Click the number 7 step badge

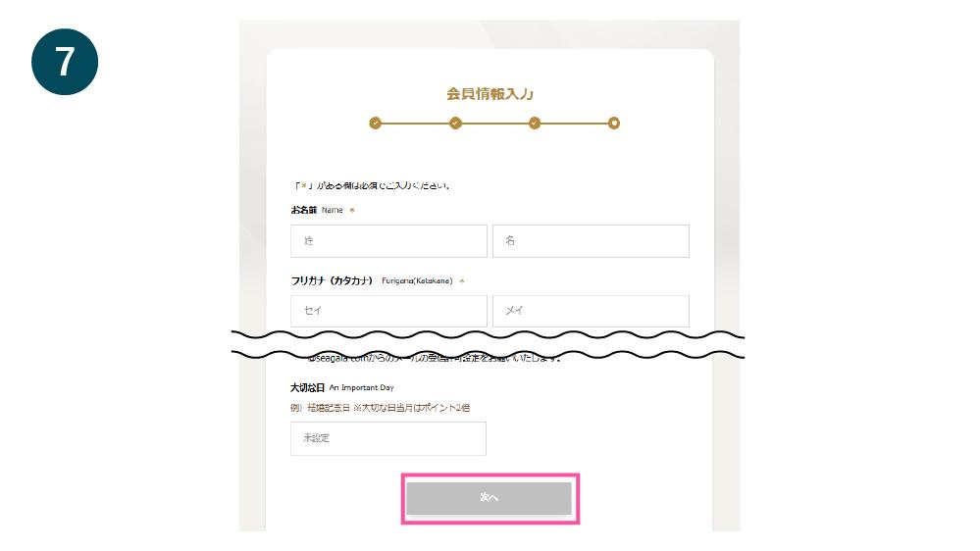(65, 62)
